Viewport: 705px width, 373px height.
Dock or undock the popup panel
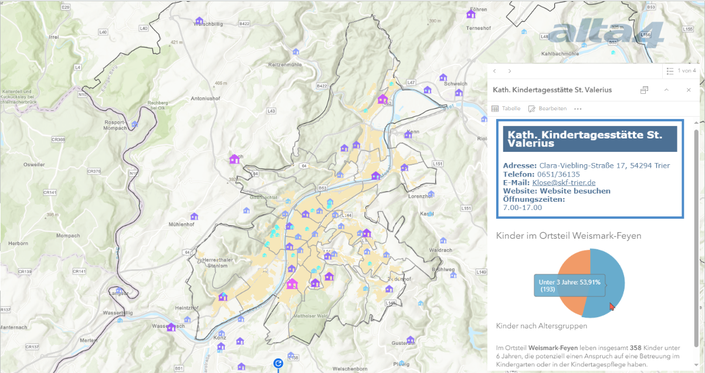(x=644, y=90)
